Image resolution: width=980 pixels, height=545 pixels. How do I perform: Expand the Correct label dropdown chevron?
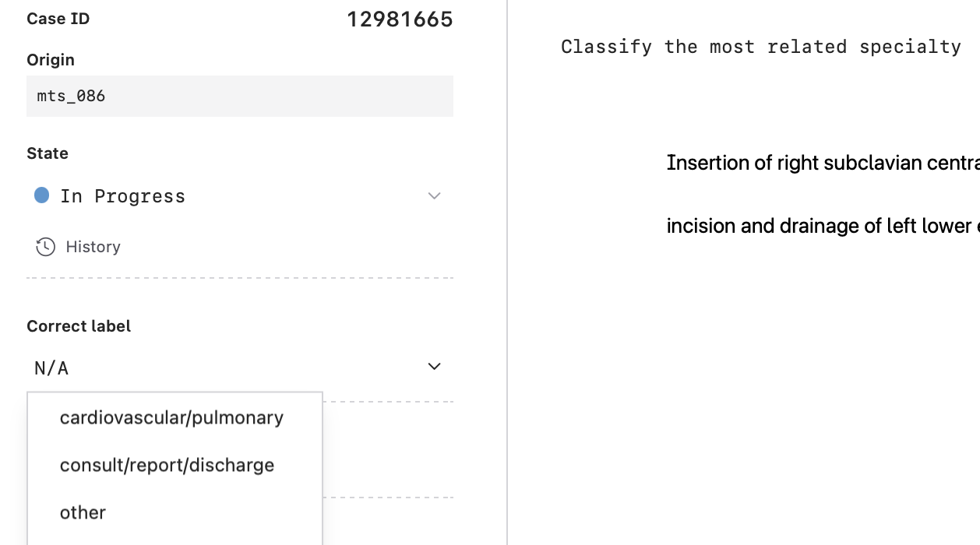(435, 366)
